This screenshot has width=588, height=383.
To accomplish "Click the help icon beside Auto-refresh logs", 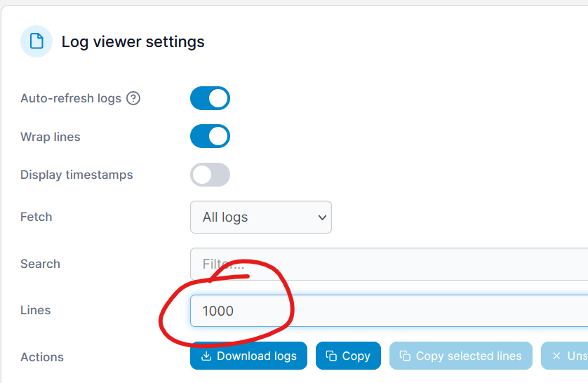I will tap(133, 98).
